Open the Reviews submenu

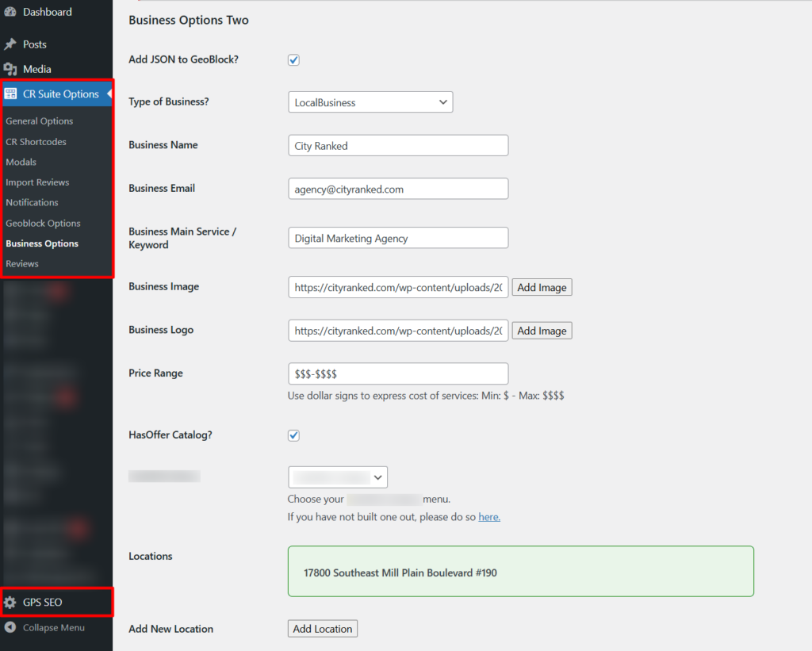(22, 263)
